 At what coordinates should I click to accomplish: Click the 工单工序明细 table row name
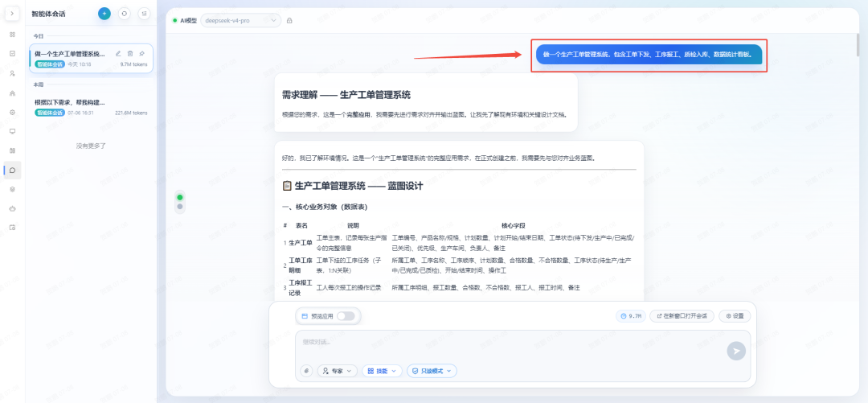coord(301,265)
